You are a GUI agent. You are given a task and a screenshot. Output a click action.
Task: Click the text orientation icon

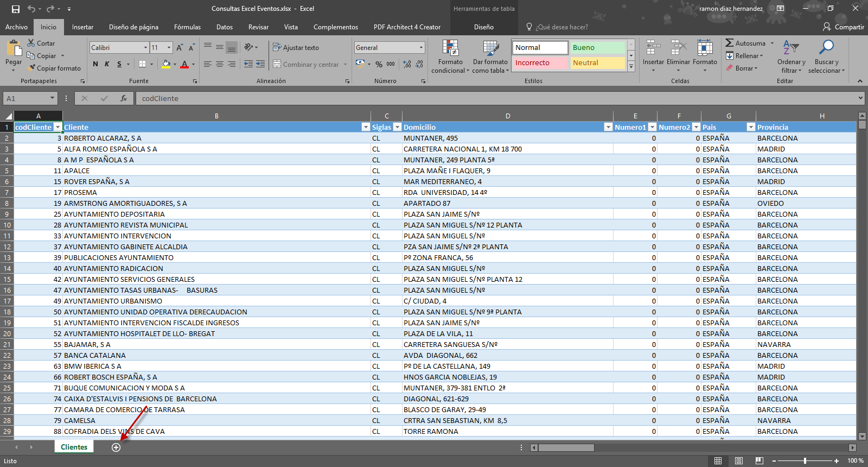click(x=248, y=48)
